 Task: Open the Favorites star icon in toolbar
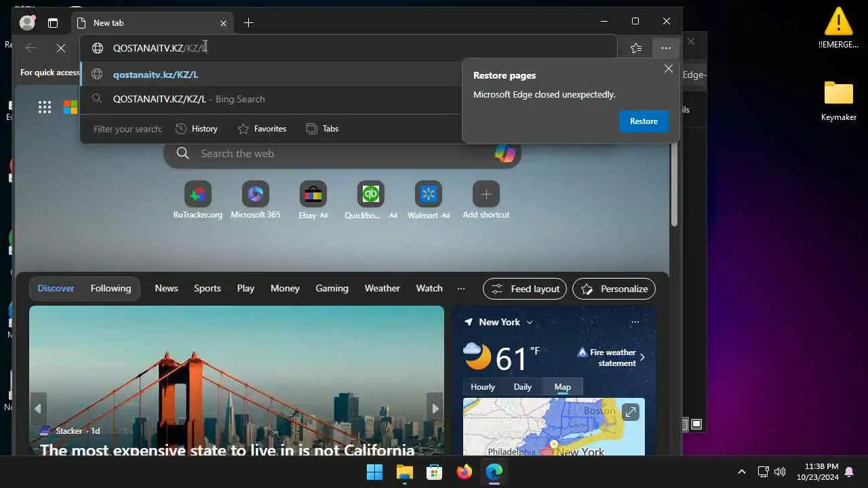pyautogui.click(x=636, y=48)
